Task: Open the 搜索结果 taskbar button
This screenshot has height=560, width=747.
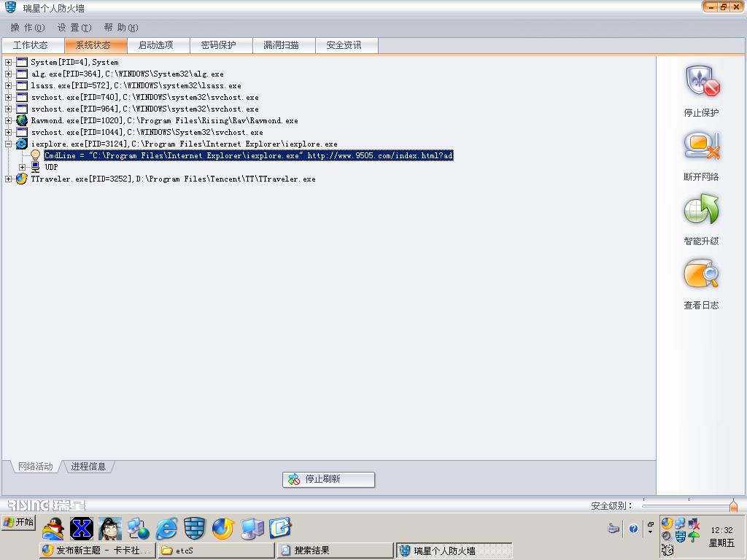Action: click(335, 551)
